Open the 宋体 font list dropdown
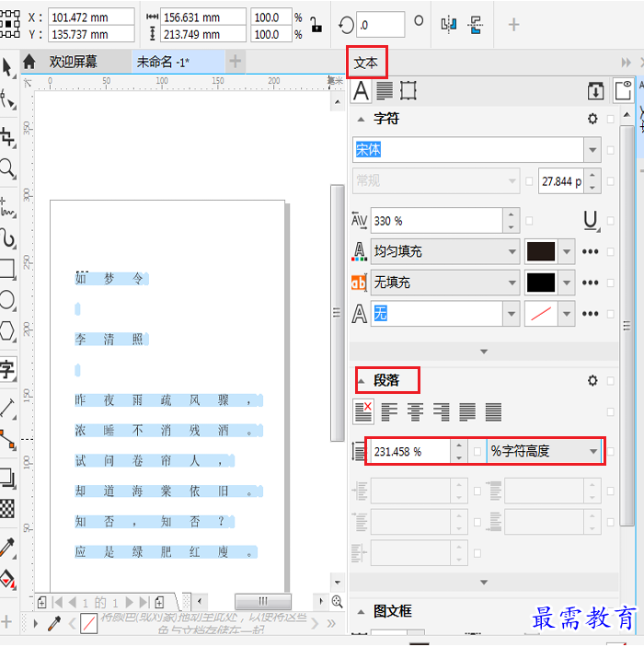Image resolution: width=644 pixels, height=647 pixels. [592, 150]
